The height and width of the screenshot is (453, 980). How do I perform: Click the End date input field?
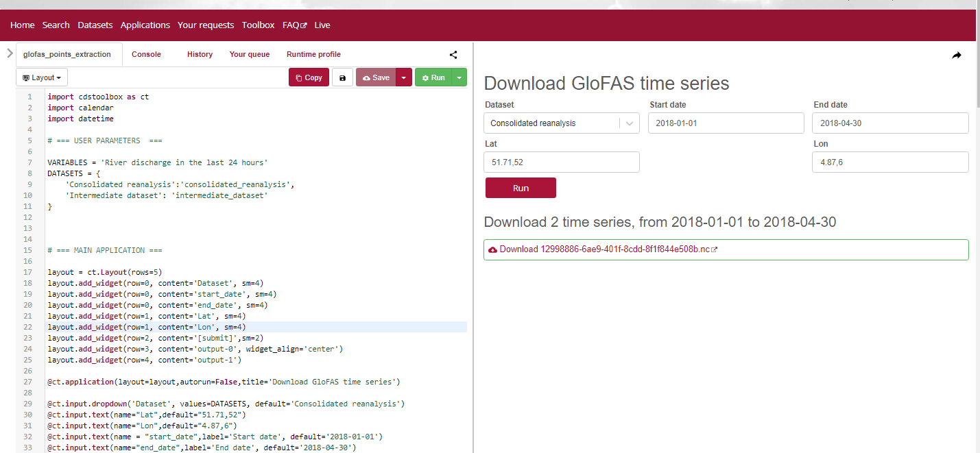point(890,123)
